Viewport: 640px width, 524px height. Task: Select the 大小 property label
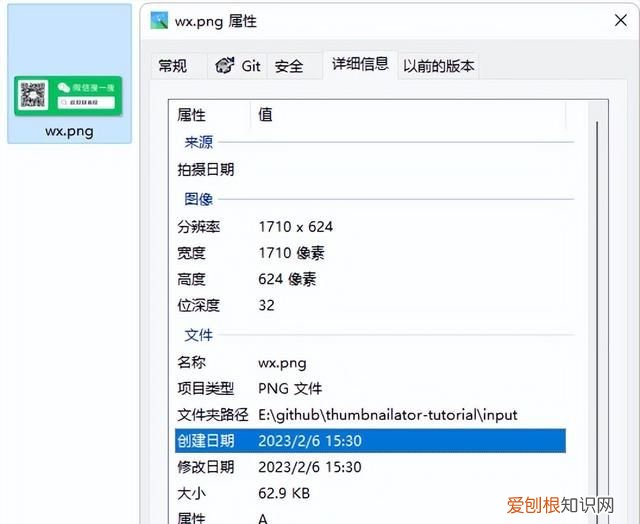[191, 493]
